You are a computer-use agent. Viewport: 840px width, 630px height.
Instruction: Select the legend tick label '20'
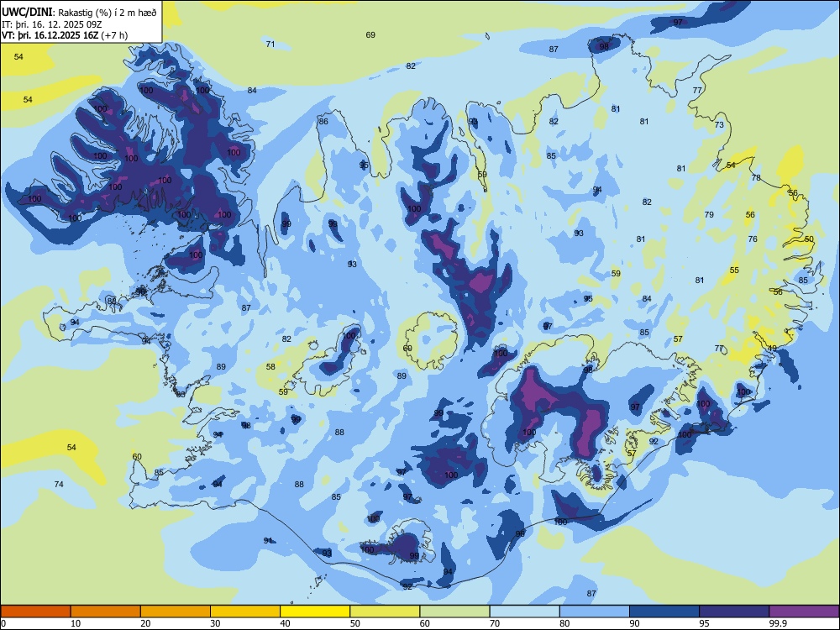point(145,623)
